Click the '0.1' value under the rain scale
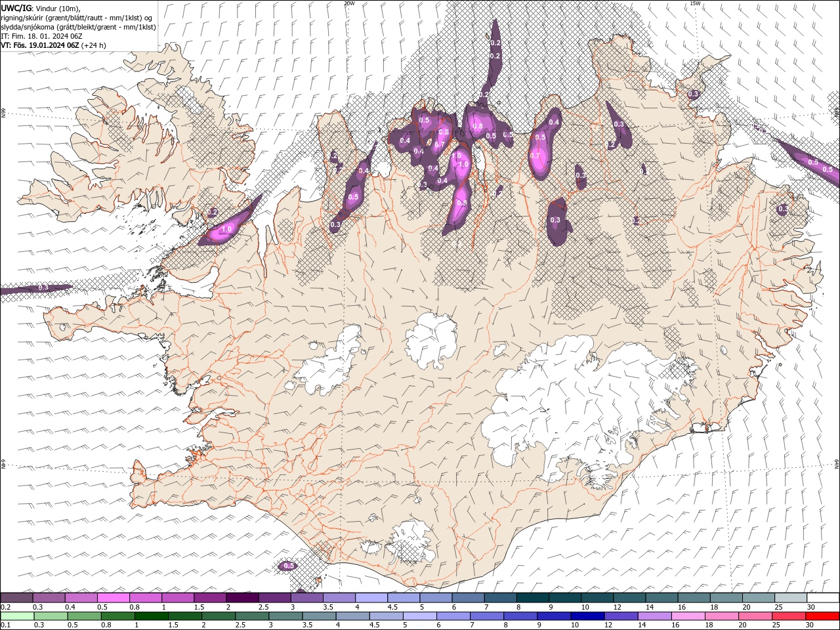The height and width of the screenshot is (630, 840). (x=6, y=625)
